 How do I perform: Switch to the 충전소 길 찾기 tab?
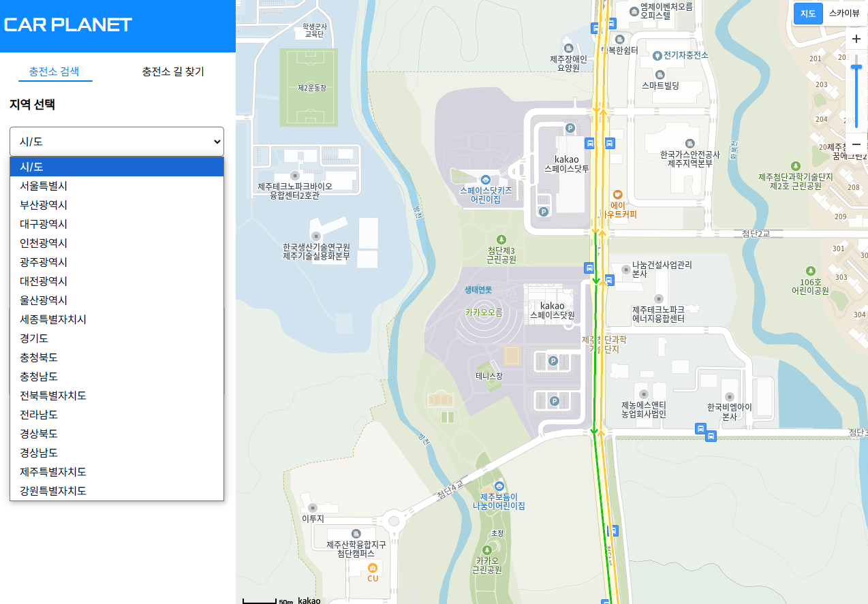[x=173, y=71]
